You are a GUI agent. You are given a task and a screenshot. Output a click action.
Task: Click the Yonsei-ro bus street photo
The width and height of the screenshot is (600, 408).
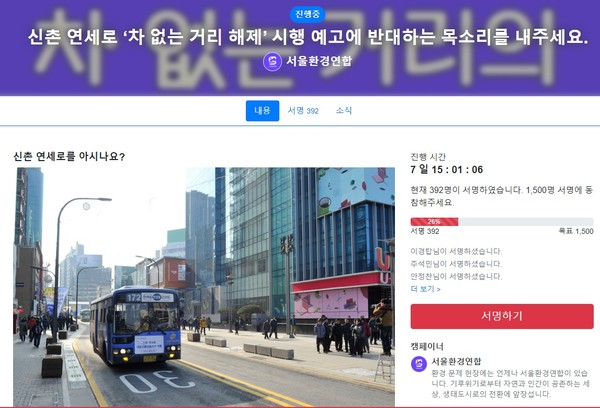tap(204, 287)
